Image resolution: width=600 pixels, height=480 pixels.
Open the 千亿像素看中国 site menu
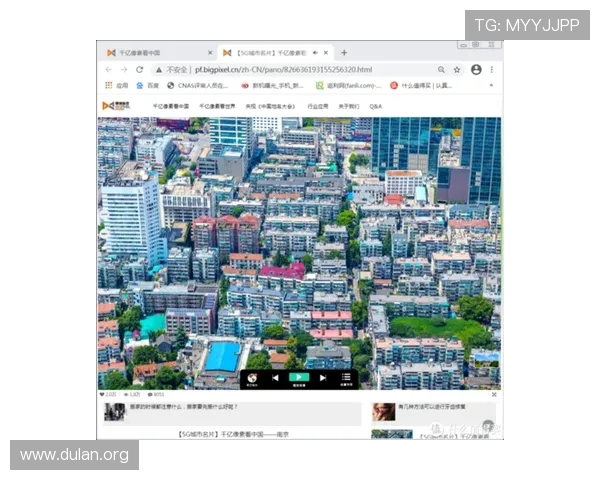pyautogui.click(x=171, y=106)
